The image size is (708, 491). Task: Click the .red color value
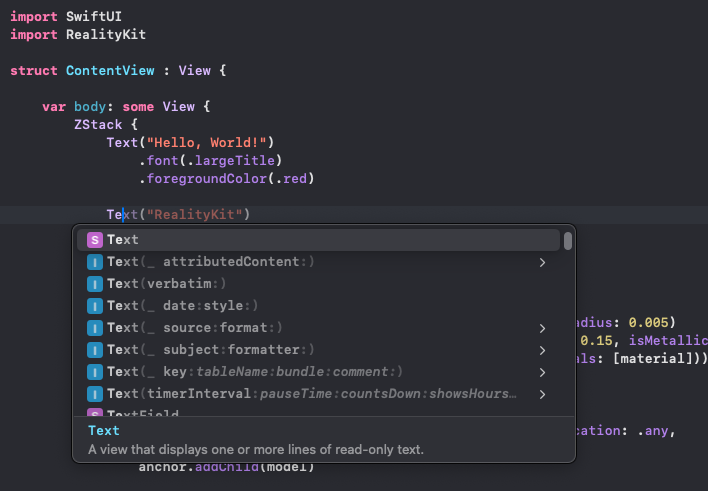click(x=291, y=179)
